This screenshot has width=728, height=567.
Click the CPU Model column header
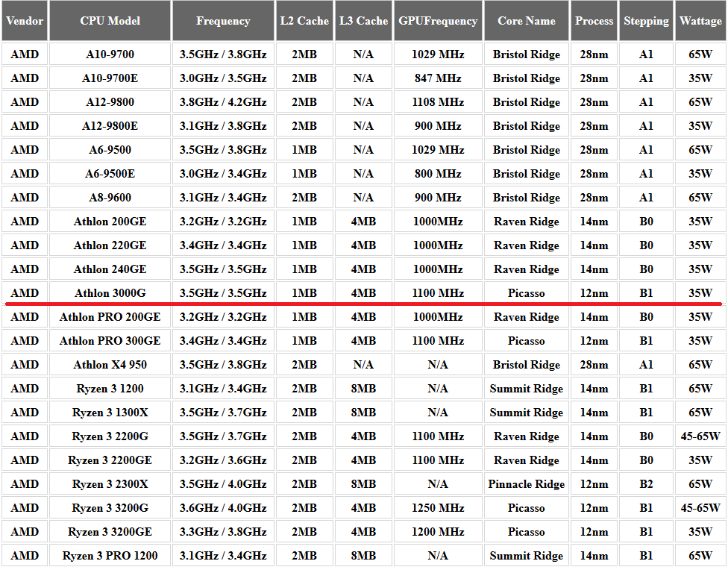[110, 21]
